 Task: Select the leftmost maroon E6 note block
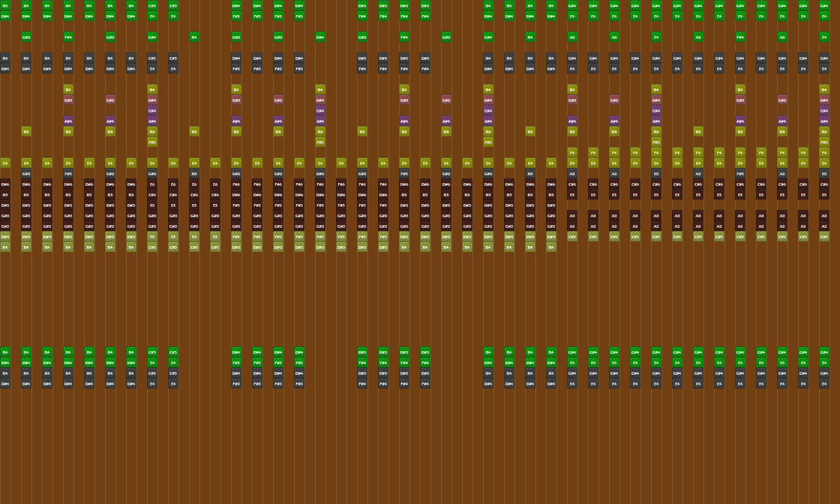click(152, 184)
